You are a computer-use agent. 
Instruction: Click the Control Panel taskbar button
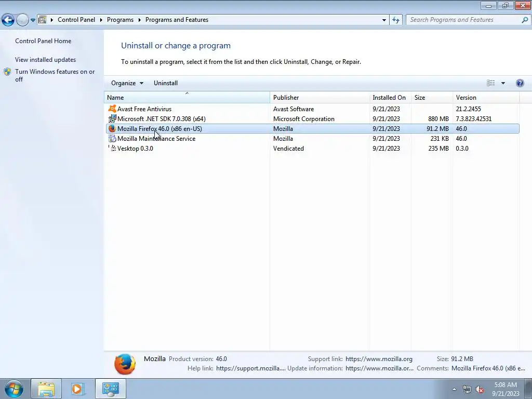[x=110, y=389]
